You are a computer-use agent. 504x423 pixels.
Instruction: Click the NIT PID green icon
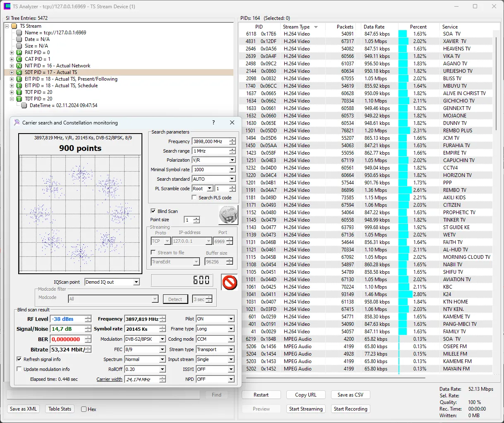coord(19,66)
